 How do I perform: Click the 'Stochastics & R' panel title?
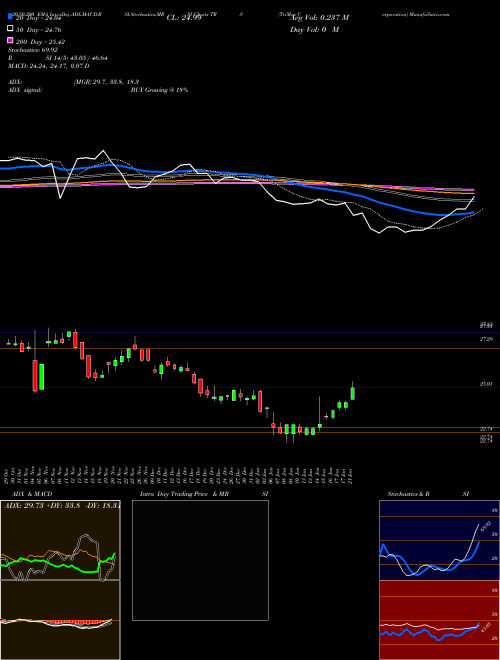[x=409, y=494]
